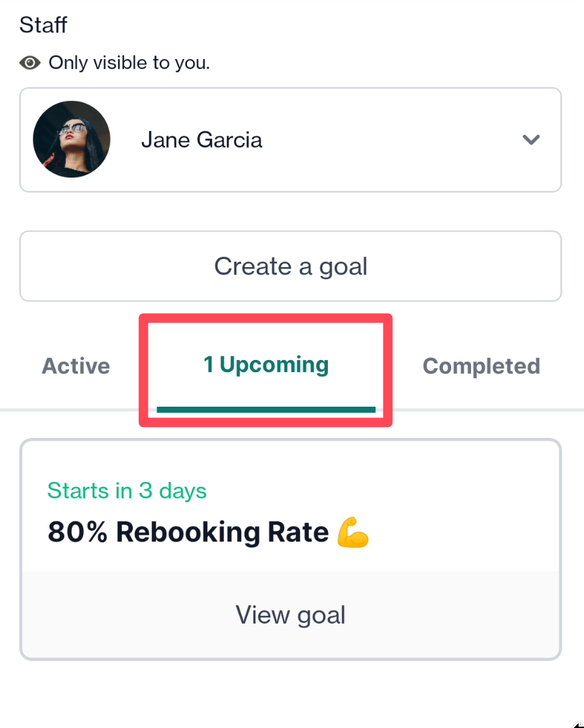Click the word Upcoming in the highlighted tab

click(274, 365)
